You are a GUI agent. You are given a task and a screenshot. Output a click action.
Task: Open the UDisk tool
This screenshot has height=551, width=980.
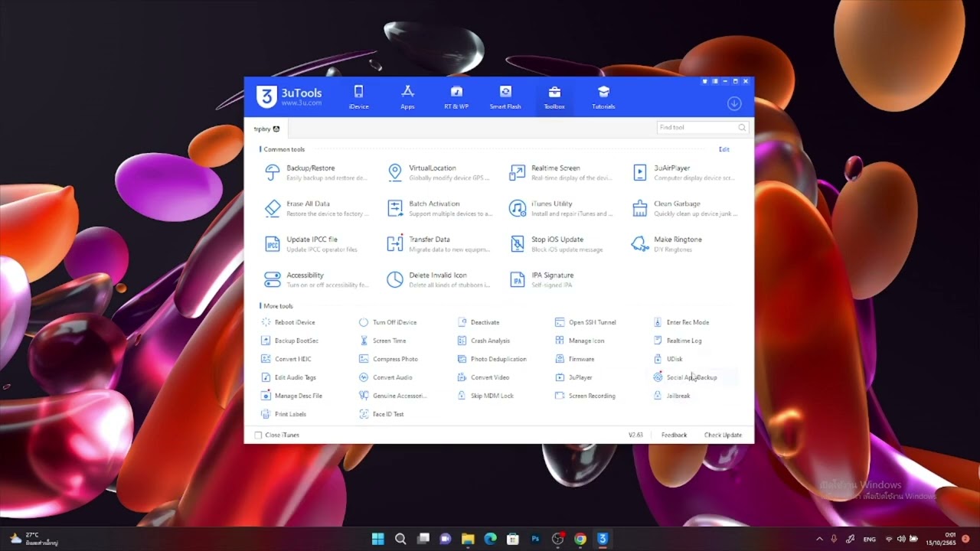point(668,359)
